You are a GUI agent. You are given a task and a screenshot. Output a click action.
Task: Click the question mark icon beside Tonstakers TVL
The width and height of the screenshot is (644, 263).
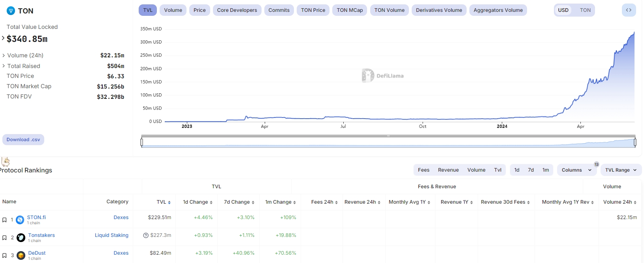146,235
